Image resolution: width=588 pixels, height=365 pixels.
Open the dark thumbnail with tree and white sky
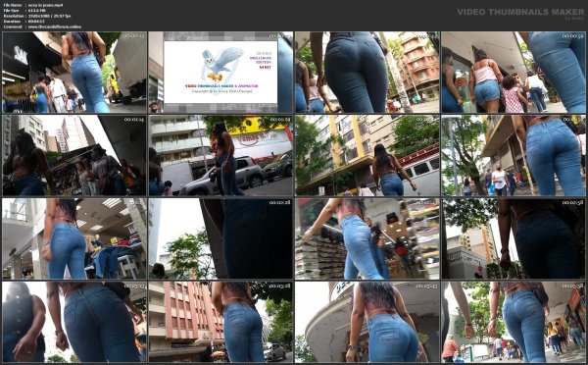click(220, 238)
